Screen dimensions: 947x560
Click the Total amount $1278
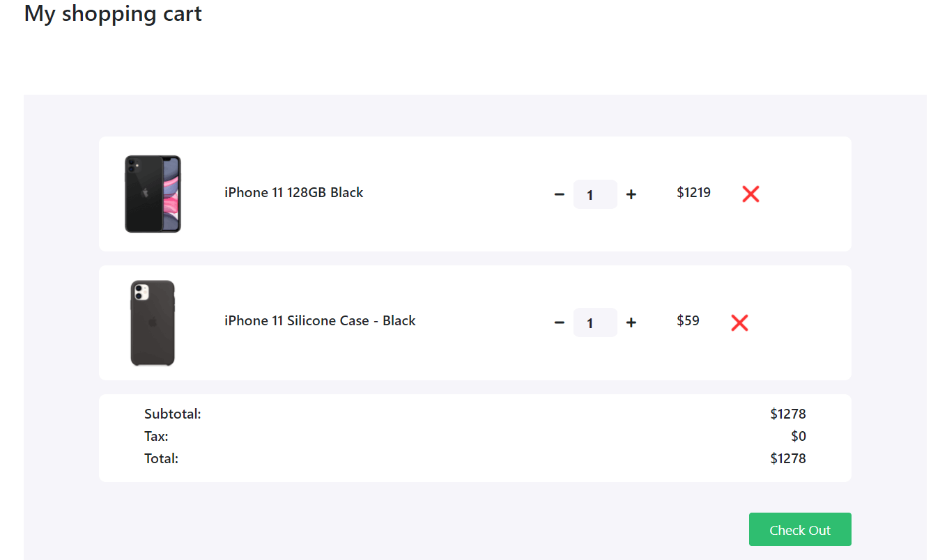[x=787, y=459]
